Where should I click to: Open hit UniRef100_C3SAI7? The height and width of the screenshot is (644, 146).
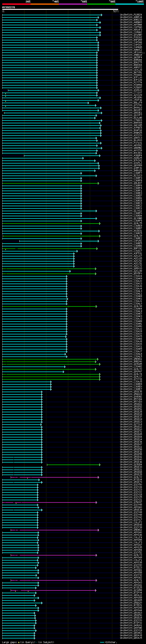(x=131, y=251)
